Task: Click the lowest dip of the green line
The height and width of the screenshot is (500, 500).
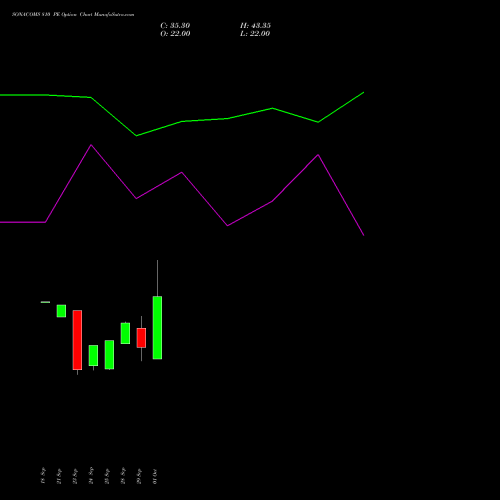Action: 136,136
